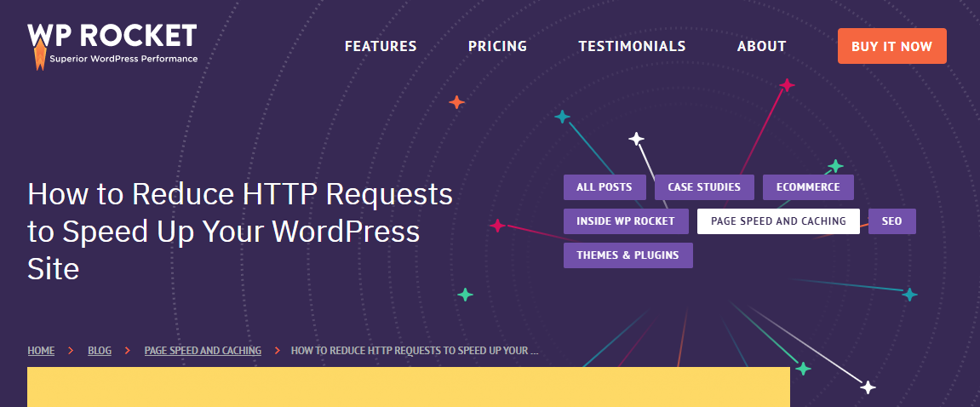The height and width of the screenshot is (407, 980).
Task: Select the All Posts category
Action: coord(605,187)
